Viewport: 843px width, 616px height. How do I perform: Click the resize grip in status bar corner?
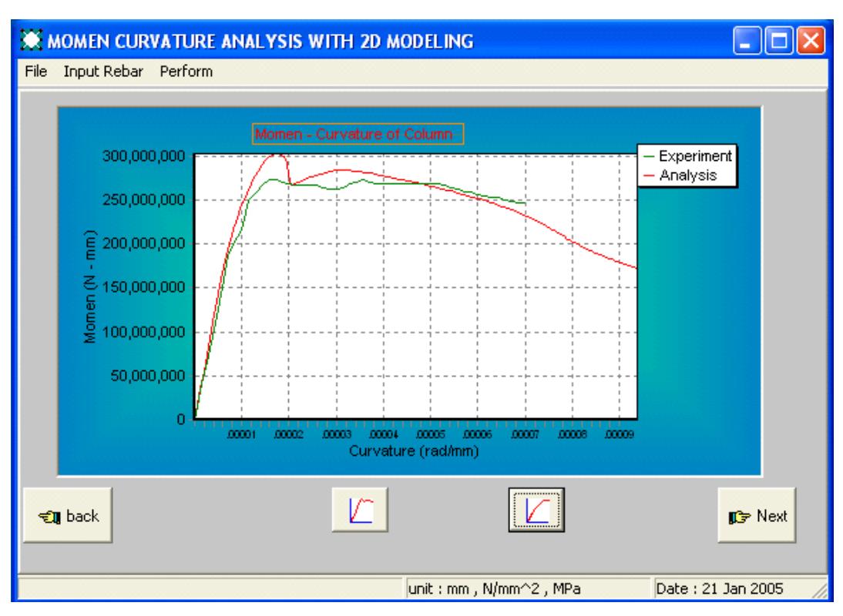819,591
